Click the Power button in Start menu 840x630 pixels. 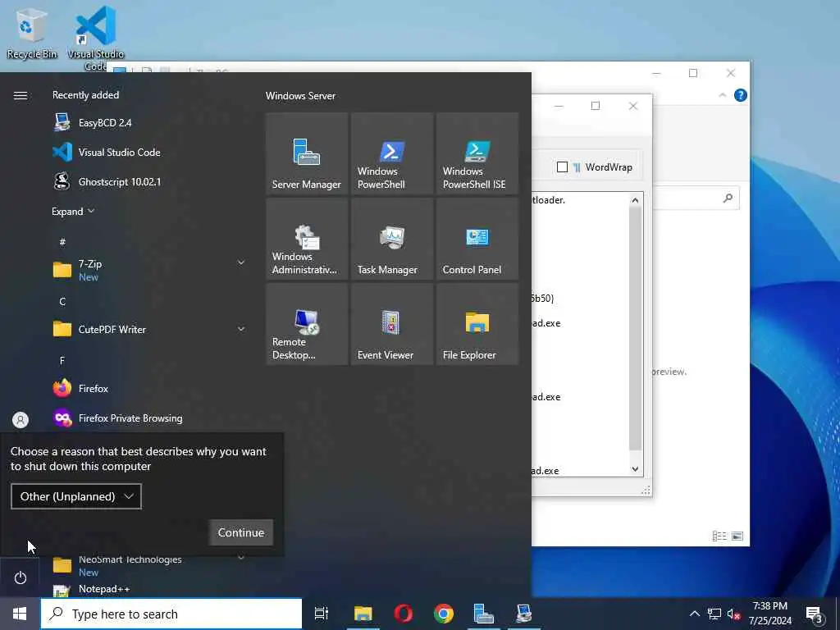point(21,578)
